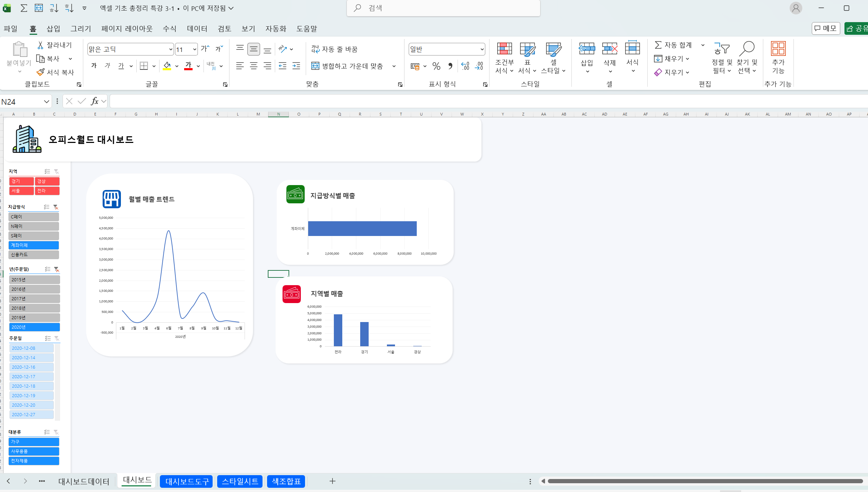The height and width of the screenshot is (492, 868).
Task: Open the 삽입 ribbon tab
Action: click(53, 29)
